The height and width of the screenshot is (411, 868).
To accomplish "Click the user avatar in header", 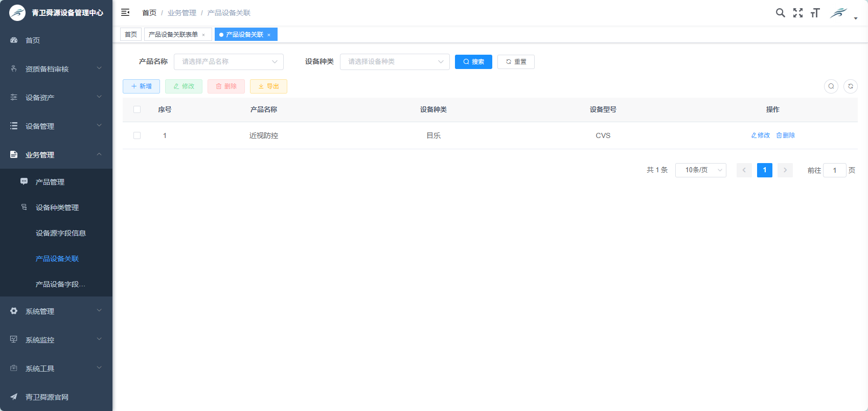I will (x=839, y=13).
